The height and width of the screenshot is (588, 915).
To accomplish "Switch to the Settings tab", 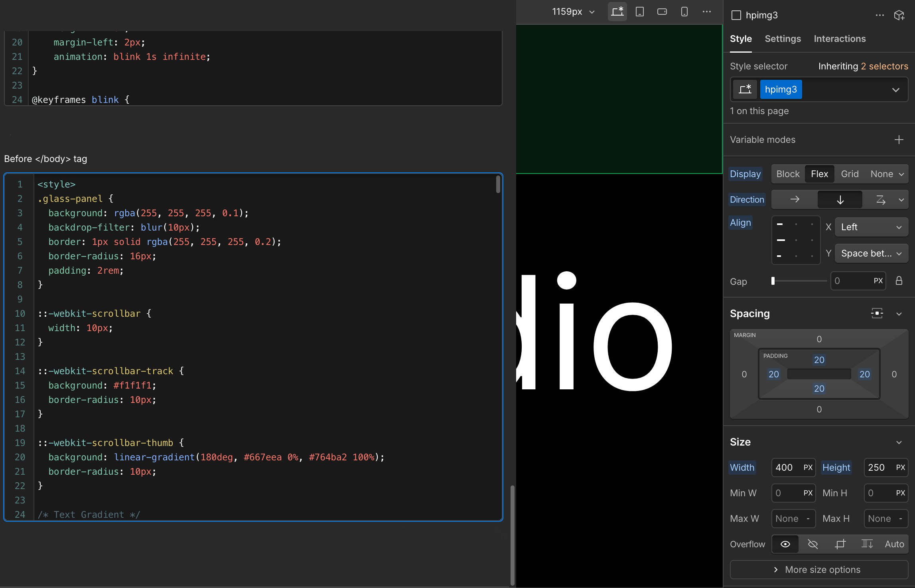I will 783,39.
